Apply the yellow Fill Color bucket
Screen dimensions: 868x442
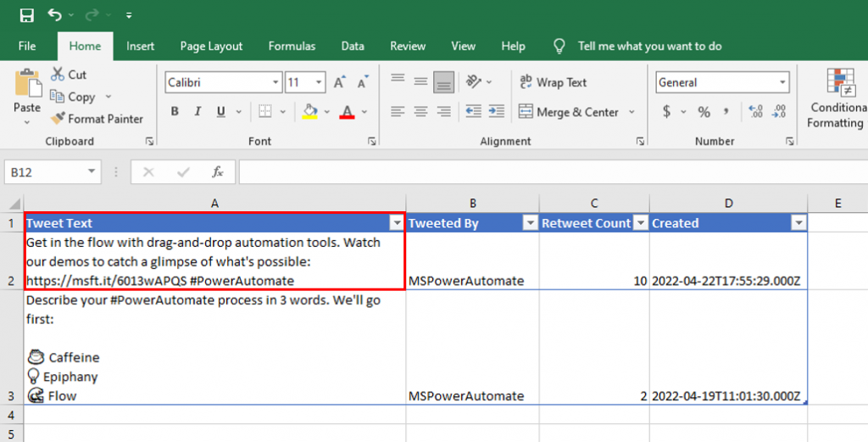(310, 111)
